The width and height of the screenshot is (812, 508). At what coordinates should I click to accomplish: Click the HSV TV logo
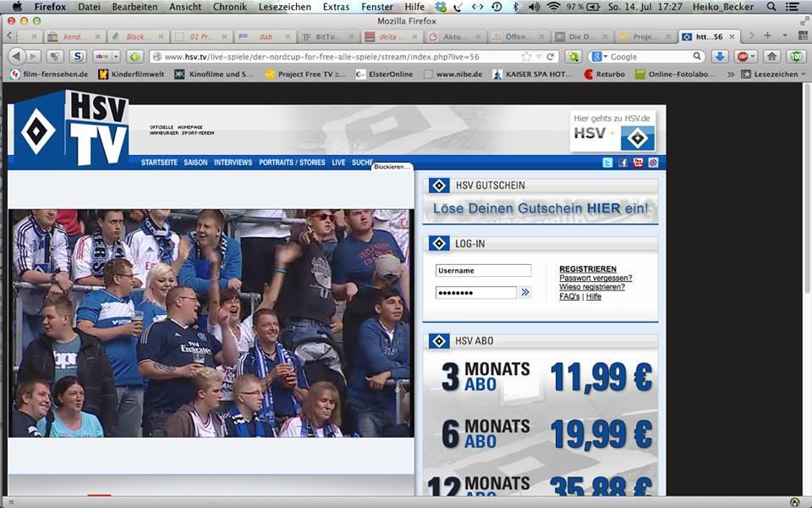(71, 129)
